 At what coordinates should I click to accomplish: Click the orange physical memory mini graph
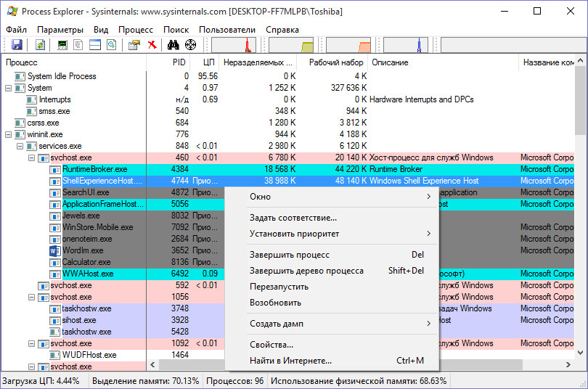point(348,45)
